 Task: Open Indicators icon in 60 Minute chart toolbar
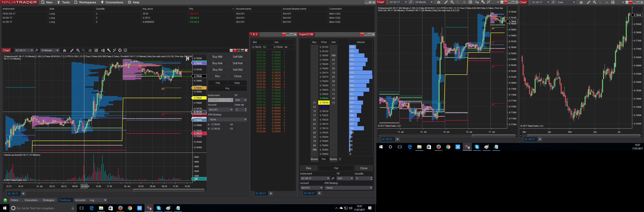click(489, 2)
